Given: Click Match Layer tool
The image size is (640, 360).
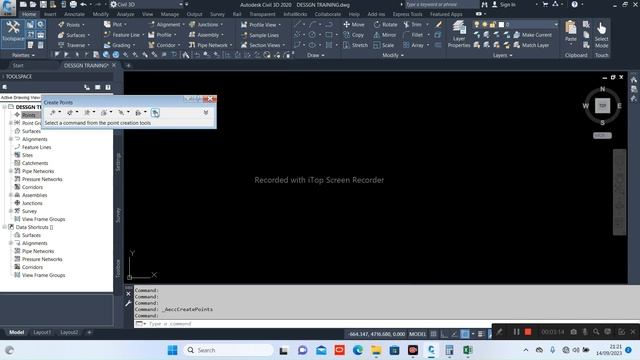Looking at the screenshot, I should click(531, 45).
